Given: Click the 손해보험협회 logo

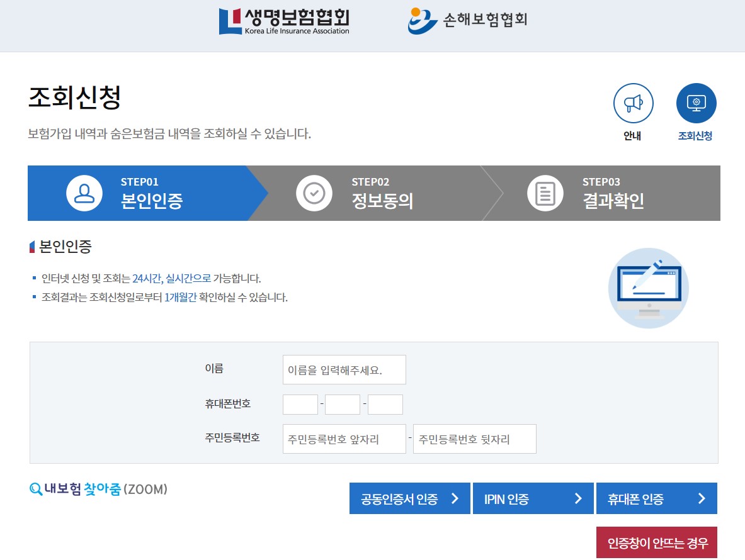Looking at the screenshot, I should (467, 21).
